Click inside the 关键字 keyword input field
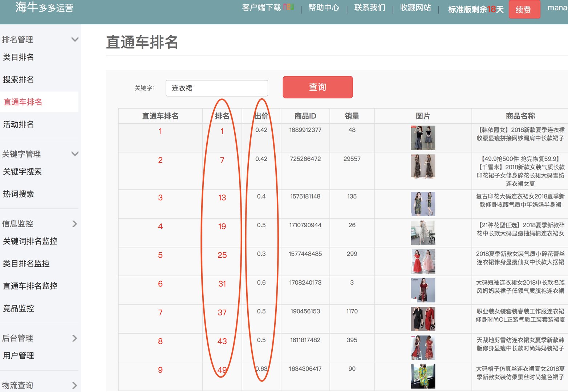Image resolution: width=568 pixels, height=392 pixels. pyautogui.click(x=217, y=88)
